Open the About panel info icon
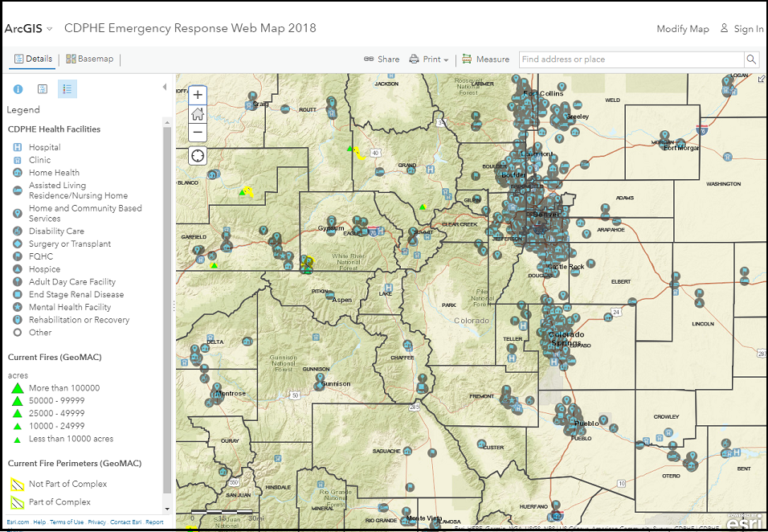The width and height of the screenshot is (768, 532). pos(18,88)
